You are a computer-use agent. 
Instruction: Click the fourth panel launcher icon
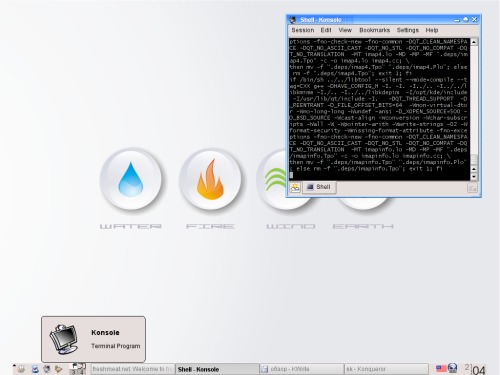tap(59, 369)
